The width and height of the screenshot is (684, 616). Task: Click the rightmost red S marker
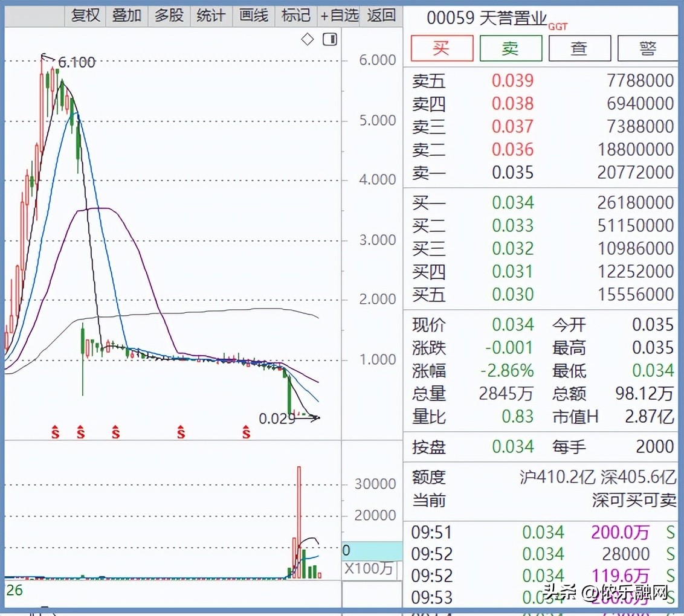247,432
